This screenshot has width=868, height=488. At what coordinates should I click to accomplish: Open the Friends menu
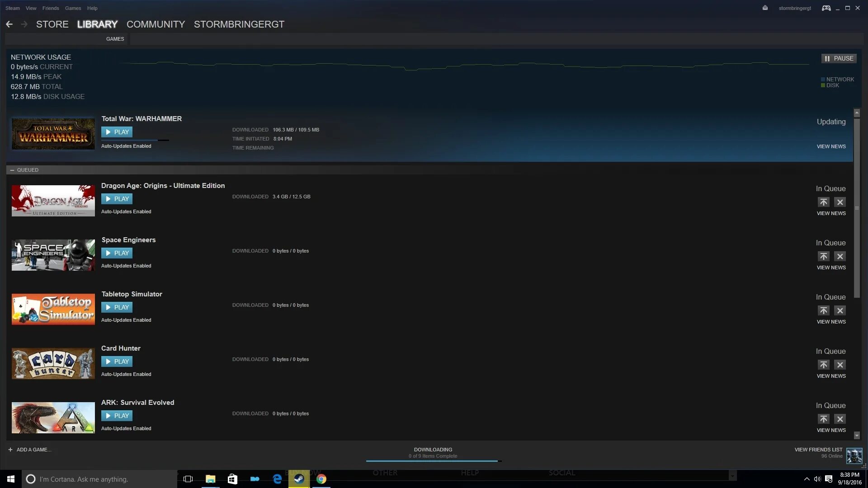pos(51,8)
